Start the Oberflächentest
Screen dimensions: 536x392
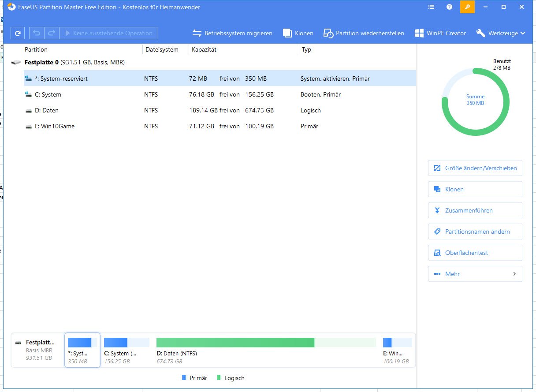click(x=475, y=253)
